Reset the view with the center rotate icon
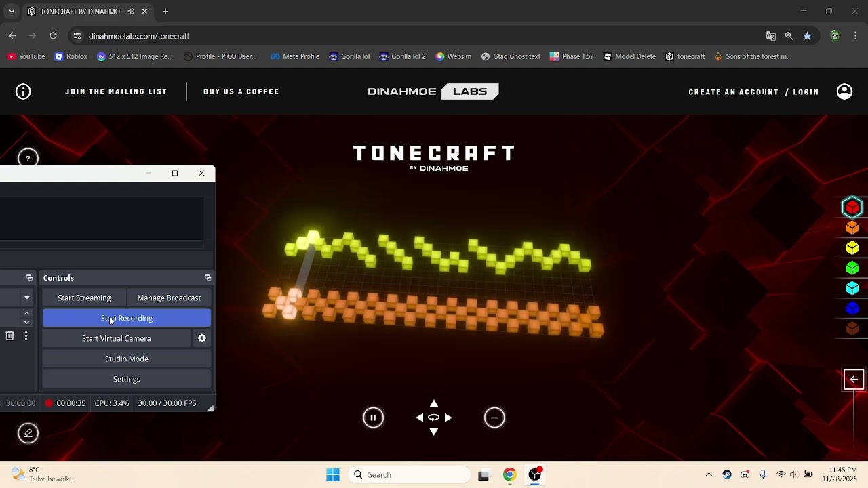The height and width of the screenshot is (488, 868). click(x=434, y=418)
